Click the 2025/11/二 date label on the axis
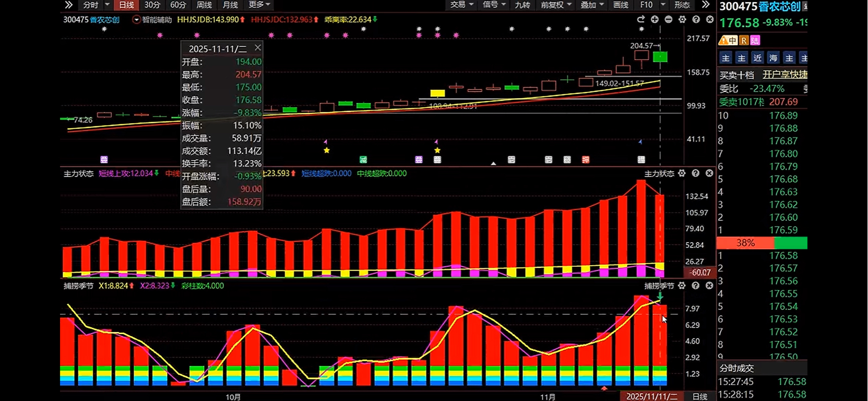 [651, 397]
